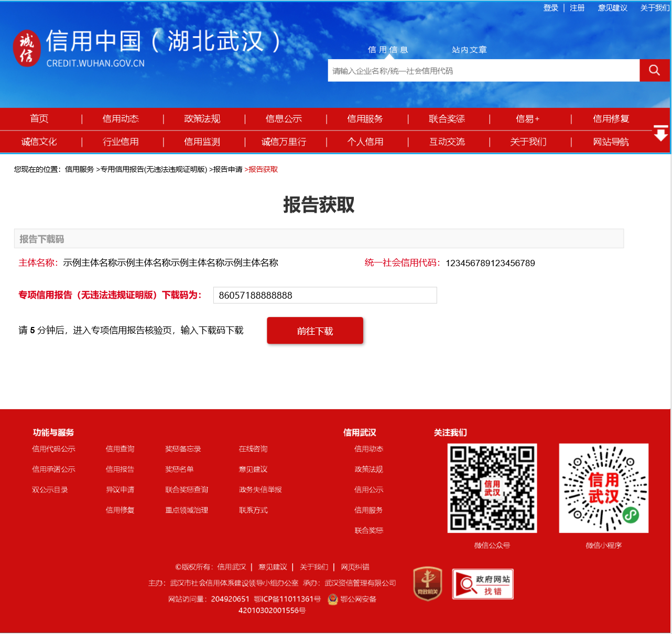Click the download code text field
Screen dimensions: 672x634
[x=324, y=296]
